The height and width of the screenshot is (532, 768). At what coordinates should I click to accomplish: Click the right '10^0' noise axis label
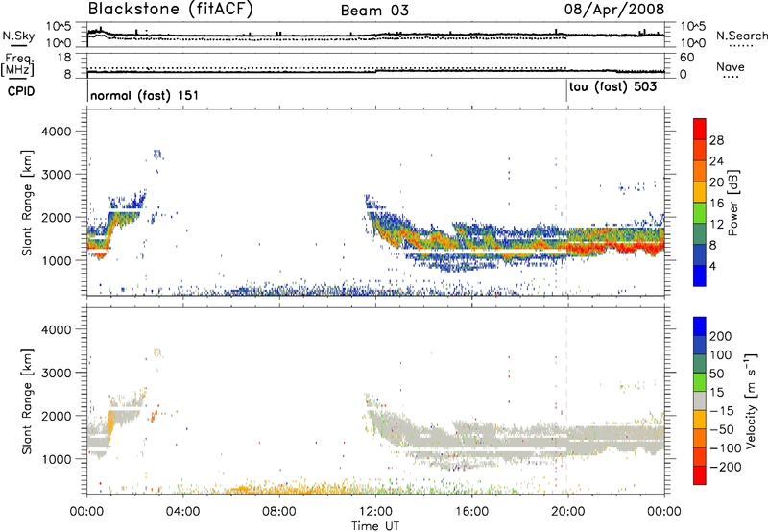692,43
